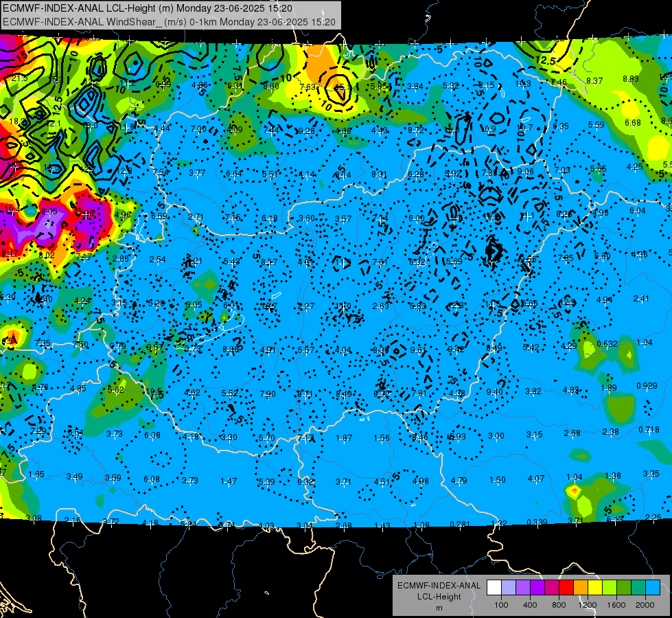Click the grid value '8.83'
The width and height of the screenshot is (672, 618).
click(630, 79)
